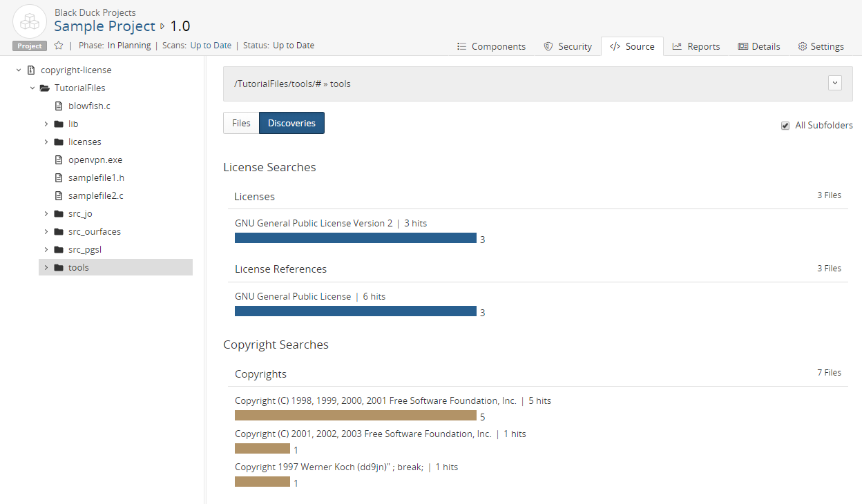Click the src_pgsl folder icon
This screenshot has width=862, height=504.
59,250
